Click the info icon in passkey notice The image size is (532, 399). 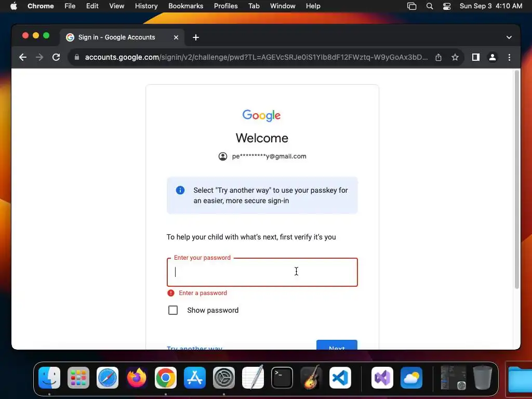[180, 190]
